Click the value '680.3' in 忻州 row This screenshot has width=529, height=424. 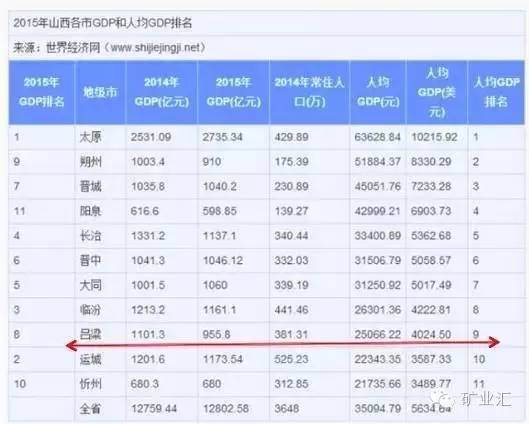click(145, 384)
